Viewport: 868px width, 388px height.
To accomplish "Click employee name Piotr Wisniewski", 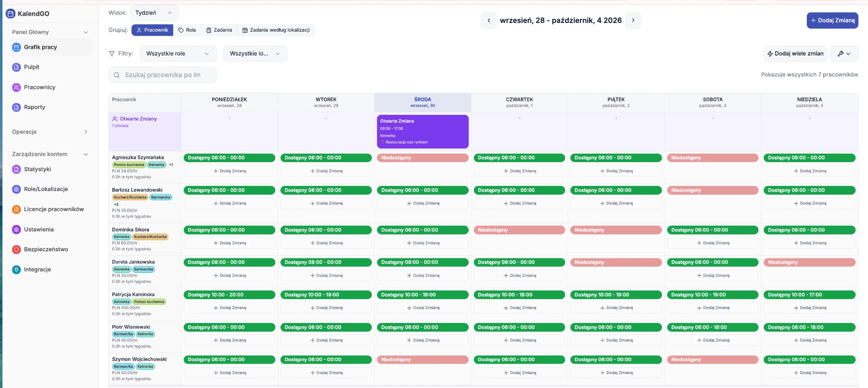I will click(x=131, y=327).
